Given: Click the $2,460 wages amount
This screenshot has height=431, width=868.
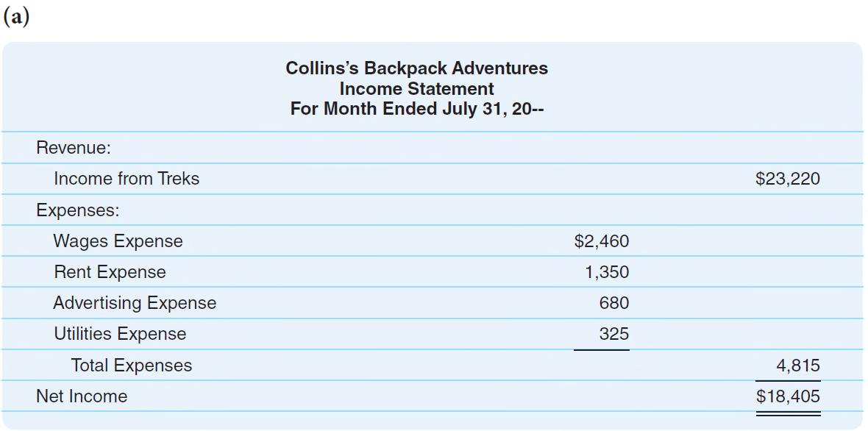Looking at the screenshot, I should coord(602,241).
